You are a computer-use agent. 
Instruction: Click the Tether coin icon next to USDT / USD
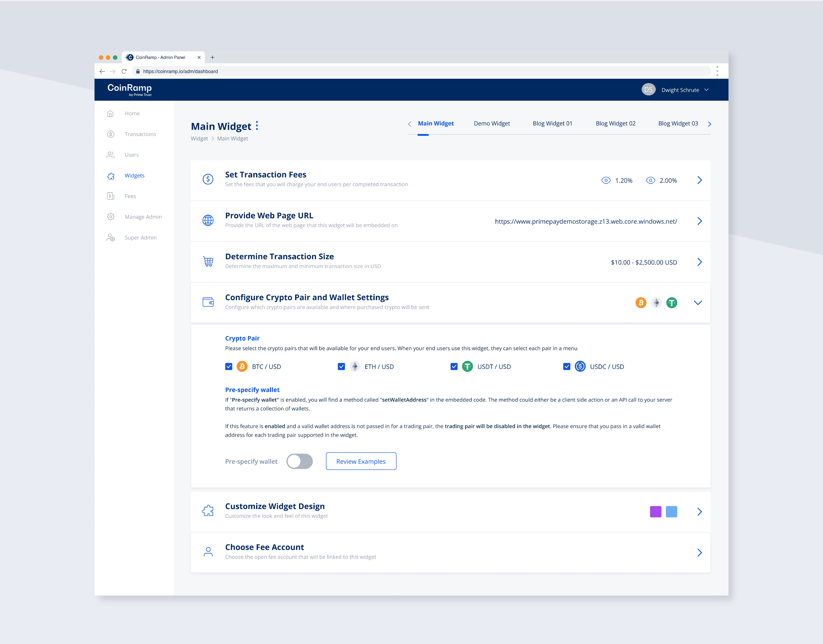(467, 367)
